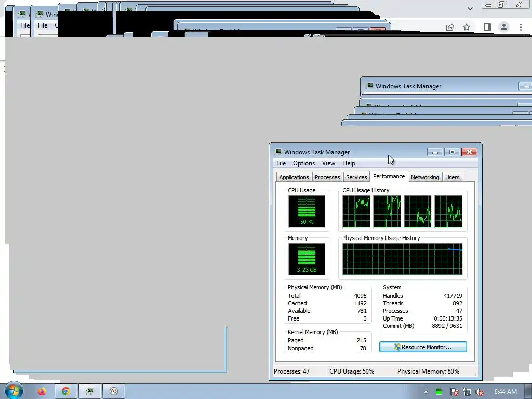Click the Handles value 417719
Image resolution: width=532 pixels, height=399 pixels.
453,296
